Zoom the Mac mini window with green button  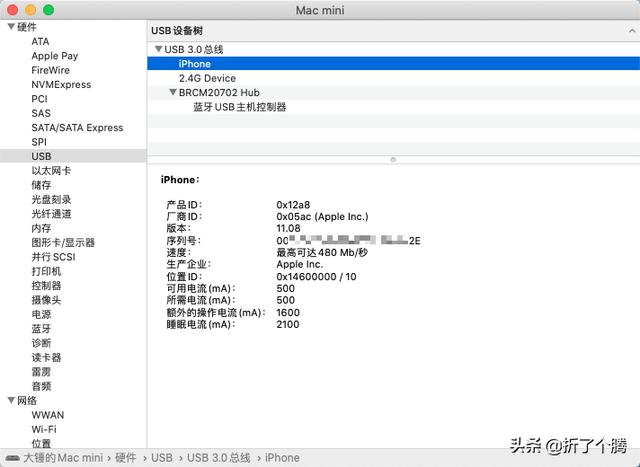click(49, 10)
